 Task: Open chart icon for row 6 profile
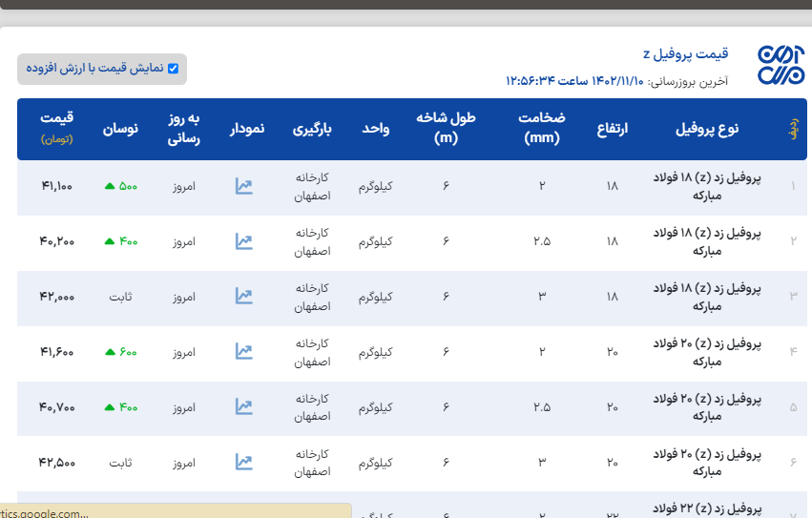pos(243,463)
